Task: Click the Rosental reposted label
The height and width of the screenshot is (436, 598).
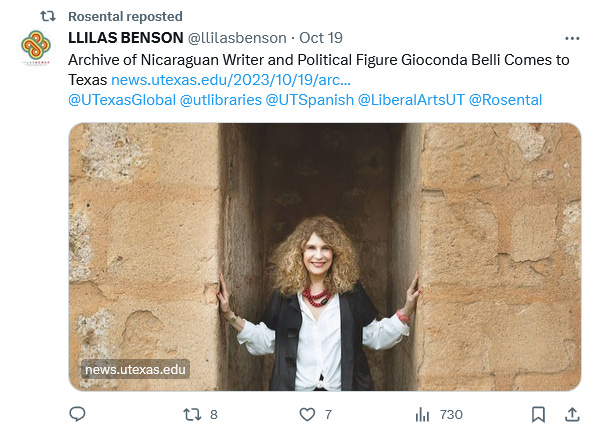Action: pos(125,16)
